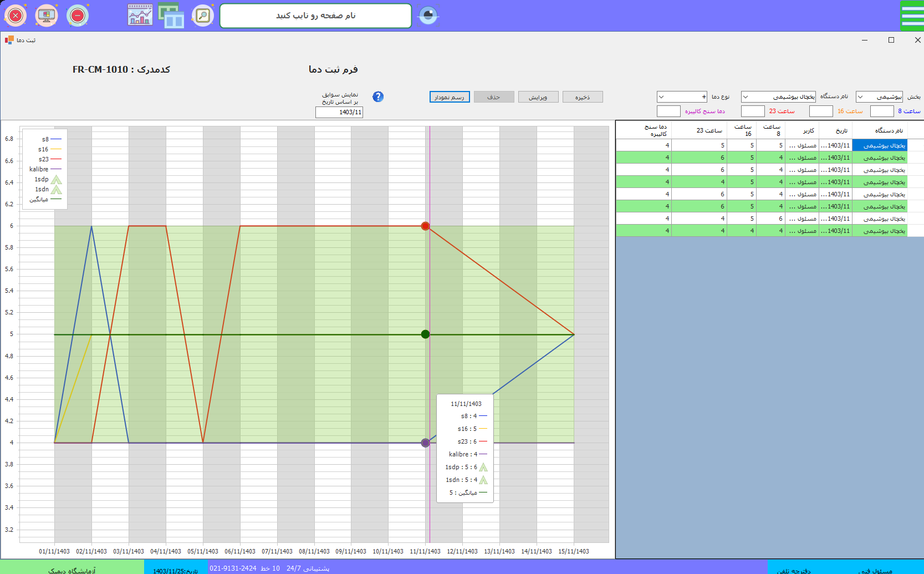Click the ویرایش edit button
Viewport: 924px width, 574px height.
(x=538, y=97)
